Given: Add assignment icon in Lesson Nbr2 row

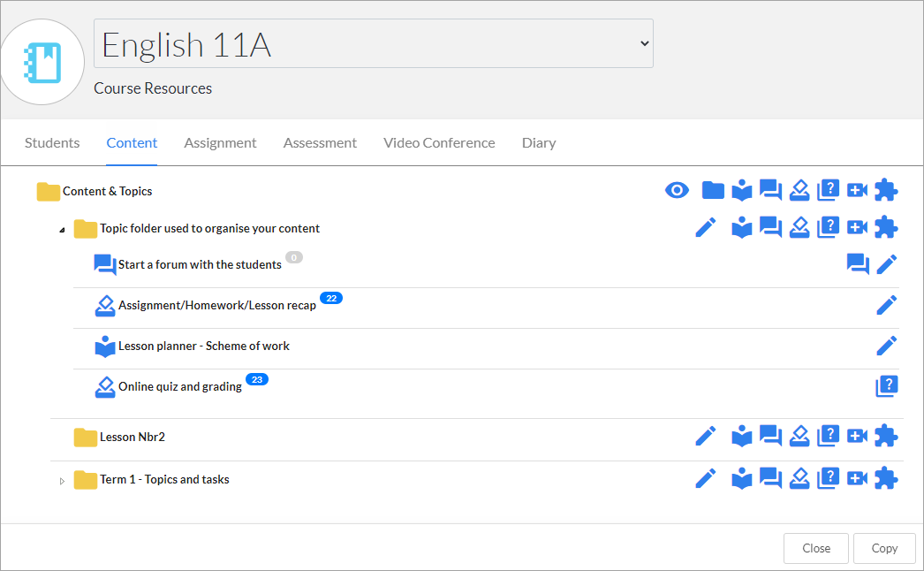Looking at the screenshot, I should pos(799,436).
